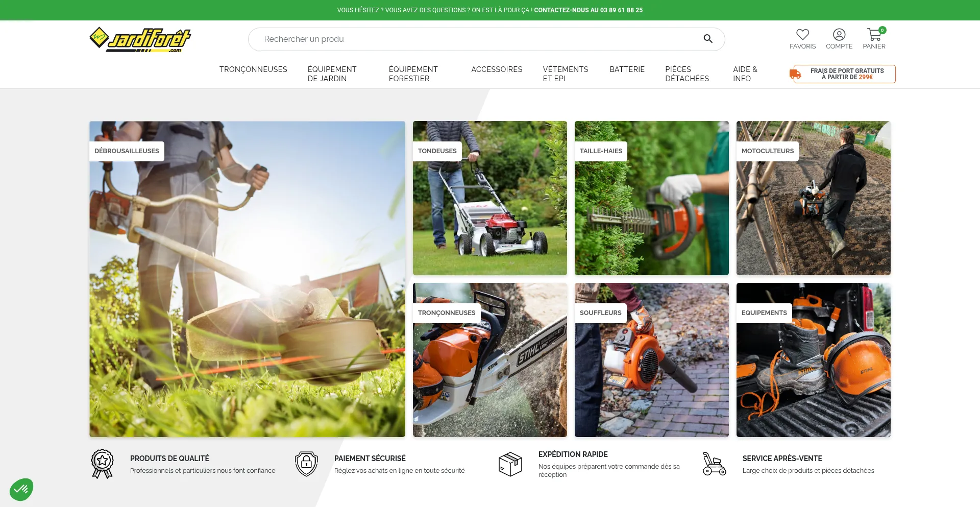Viewport: 980px width, 507px height.
Task: Click the magnifying glass search icon
Action: pyautogui.click(x=707, y=39)
